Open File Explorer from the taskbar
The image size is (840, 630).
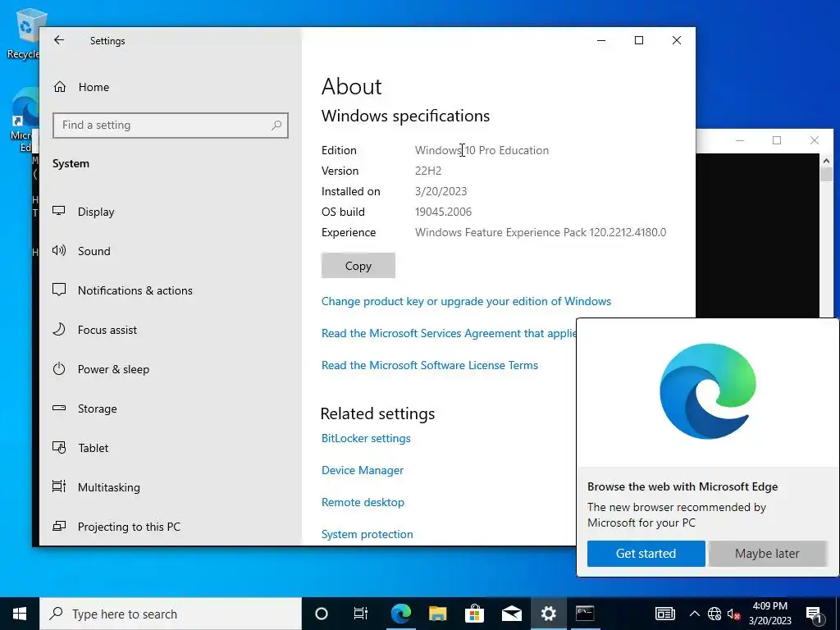click(x=438, y=614)
